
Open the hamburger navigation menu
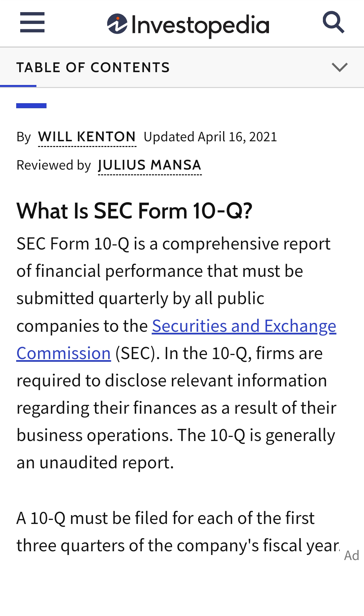[x=32, y=22]
